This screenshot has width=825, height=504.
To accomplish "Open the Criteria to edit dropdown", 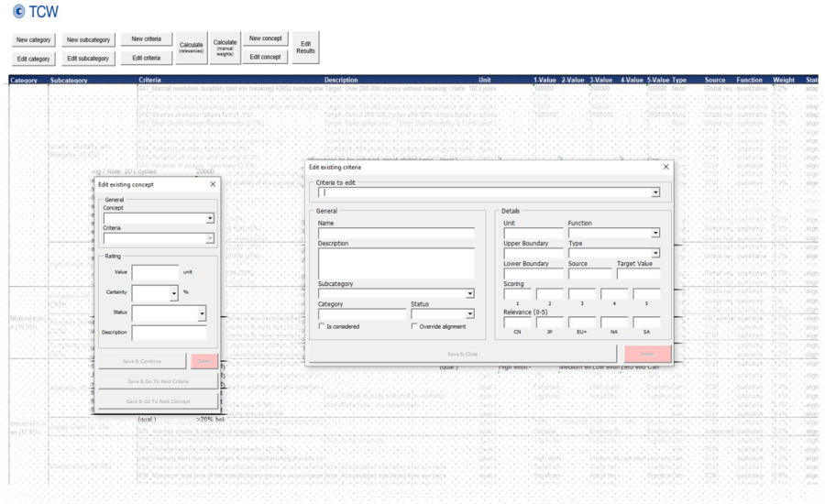I will point(654,192).
